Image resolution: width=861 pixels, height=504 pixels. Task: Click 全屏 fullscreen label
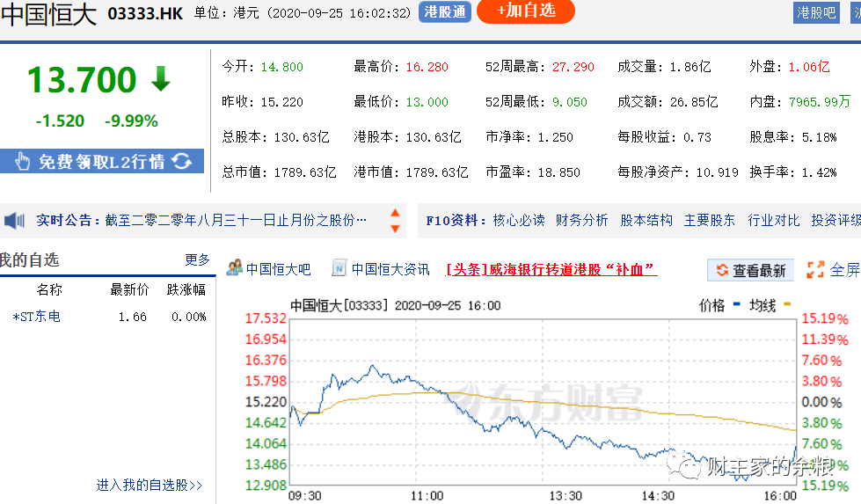[x=844, y=269]
